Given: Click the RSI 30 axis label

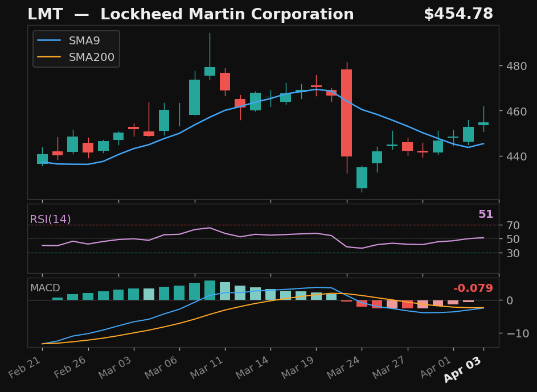Looking at the screenshot, I should click(x=513, y=254).
